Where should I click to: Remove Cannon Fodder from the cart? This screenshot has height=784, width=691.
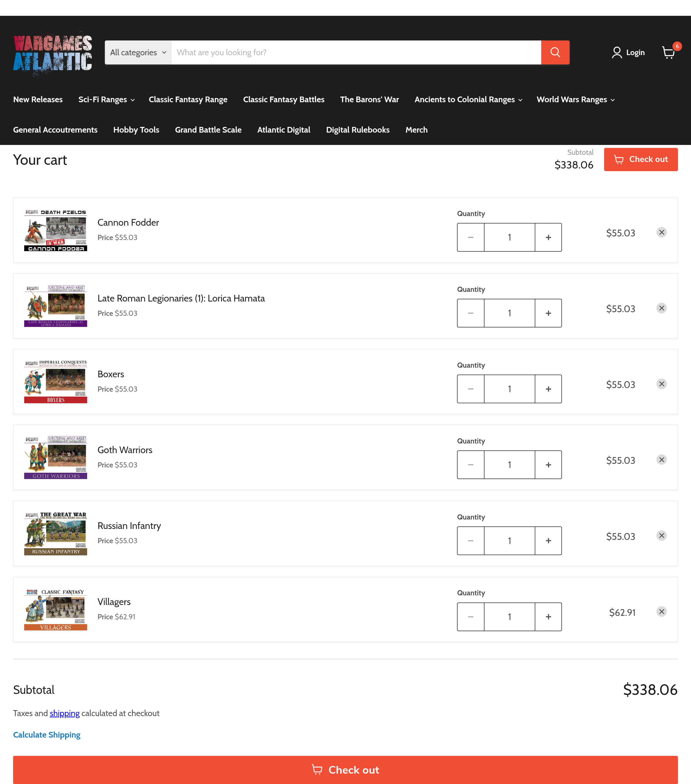661,232
